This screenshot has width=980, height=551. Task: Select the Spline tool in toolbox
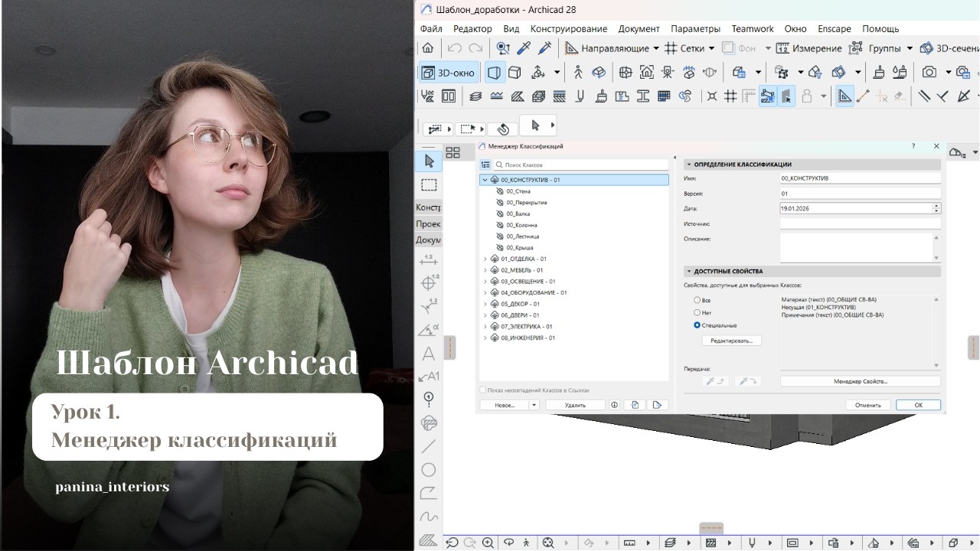point(429,516)
